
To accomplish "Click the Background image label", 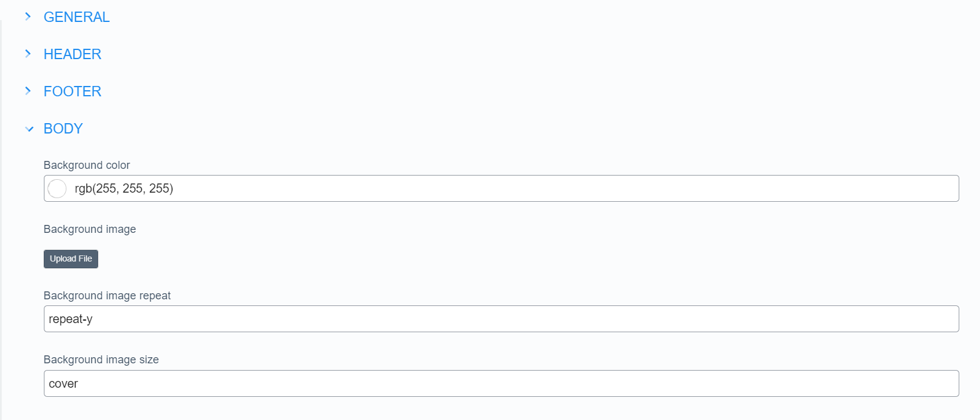I will point(90,229).
